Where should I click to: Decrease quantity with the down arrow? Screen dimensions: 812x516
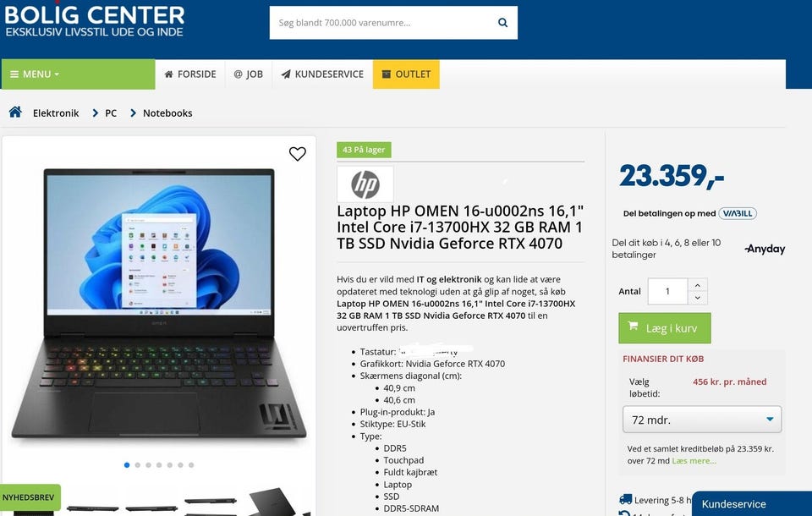[x=698, y=298]
